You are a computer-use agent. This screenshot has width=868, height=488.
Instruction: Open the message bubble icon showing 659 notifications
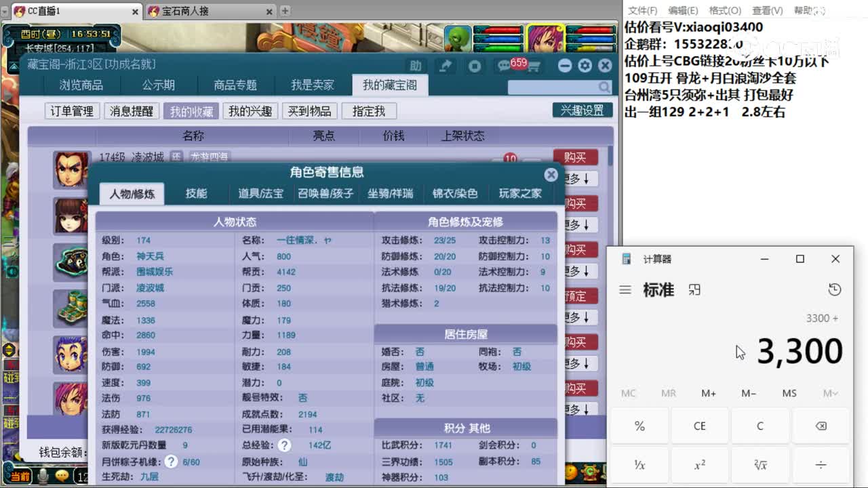point(504,66)
